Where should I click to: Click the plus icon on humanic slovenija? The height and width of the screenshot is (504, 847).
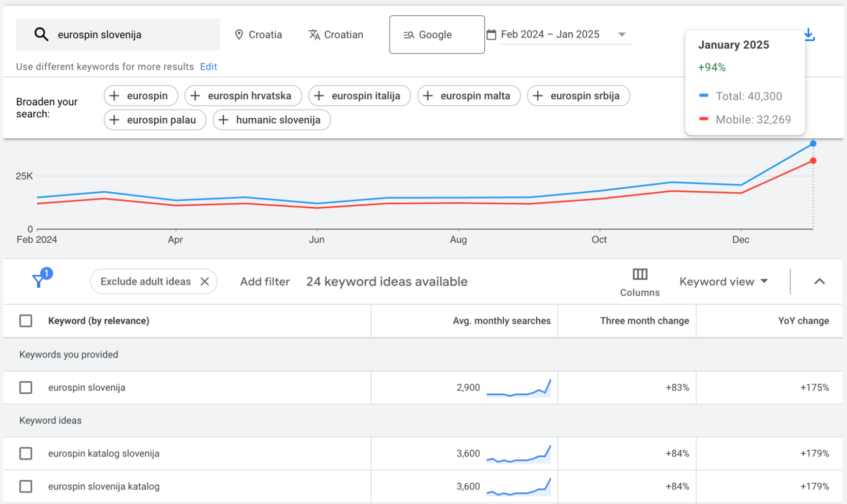[223, 120]
